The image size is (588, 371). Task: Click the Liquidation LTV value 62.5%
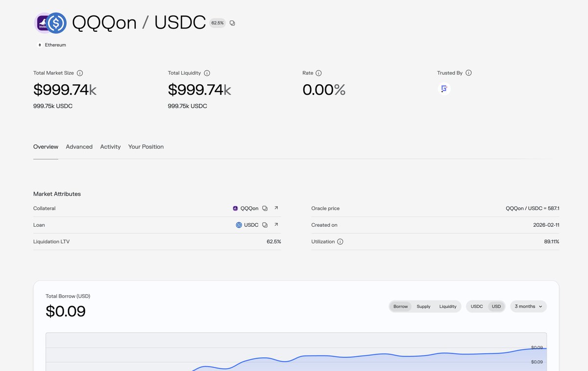point(273,242)
